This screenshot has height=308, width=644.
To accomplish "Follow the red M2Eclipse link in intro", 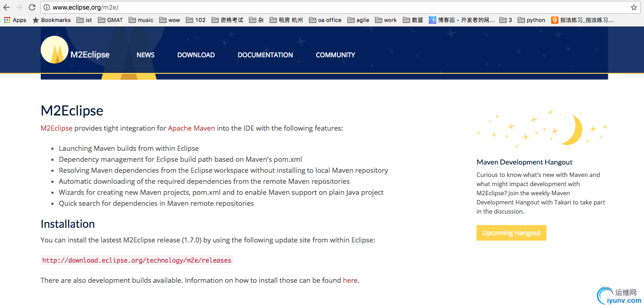I will tap(56, 128).
